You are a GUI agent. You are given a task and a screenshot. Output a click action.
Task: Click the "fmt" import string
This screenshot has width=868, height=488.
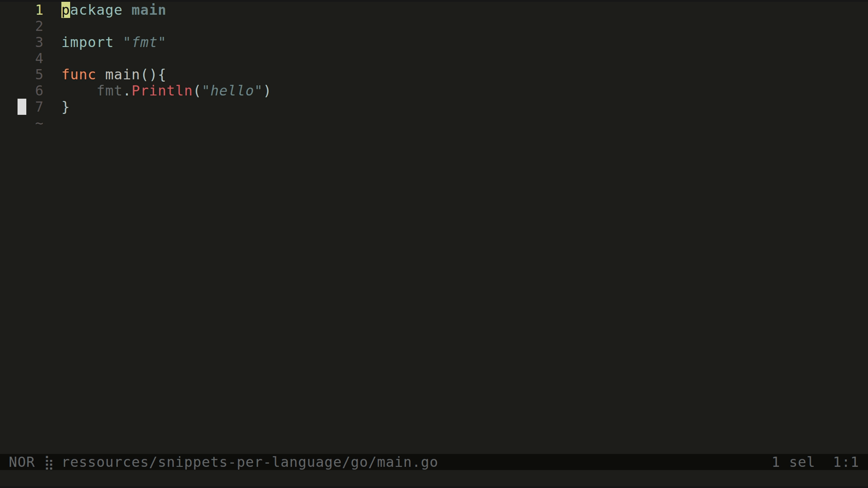[x=144, y=42]
